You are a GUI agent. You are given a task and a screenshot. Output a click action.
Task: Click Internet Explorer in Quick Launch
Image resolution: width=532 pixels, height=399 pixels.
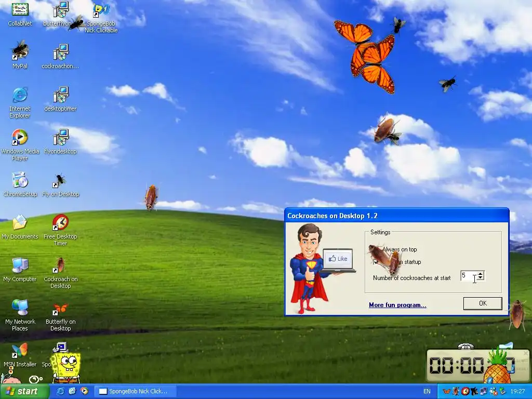coord(60,391)
